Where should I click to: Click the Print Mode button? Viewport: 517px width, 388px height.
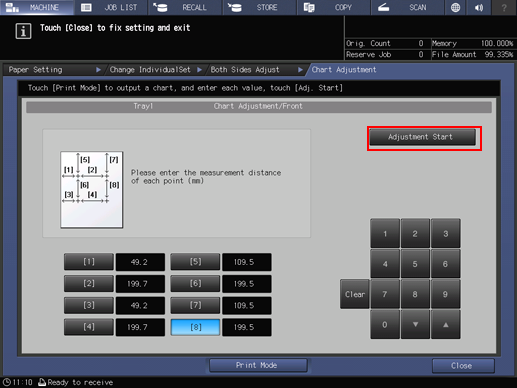(x=258, y=365)
